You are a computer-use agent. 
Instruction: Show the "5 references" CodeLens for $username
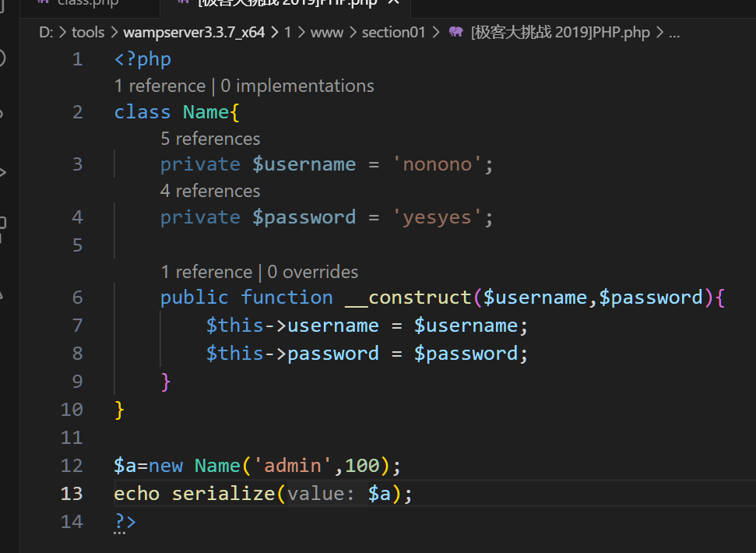[210, 139]
